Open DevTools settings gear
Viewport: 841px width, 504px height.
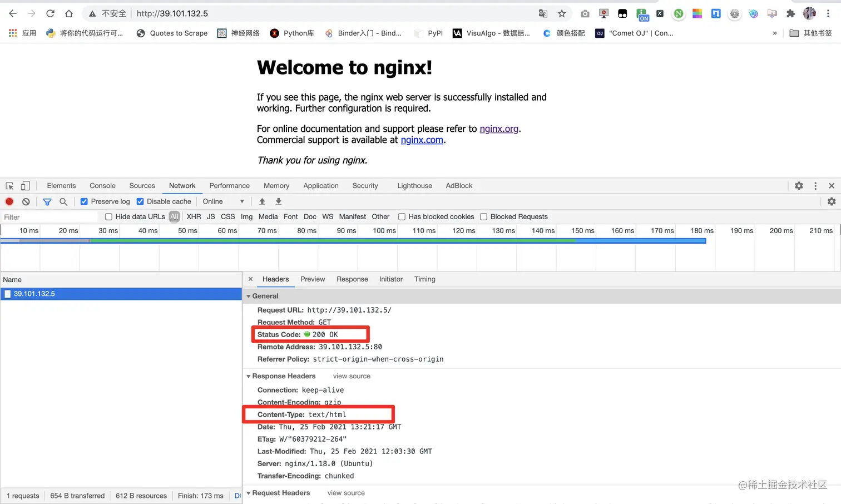799,186
